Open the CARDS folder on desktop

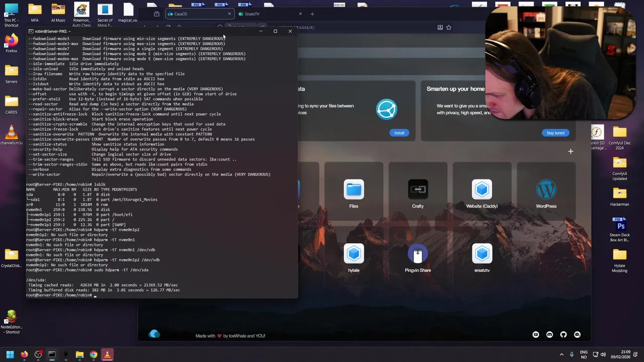pos(11,105)
